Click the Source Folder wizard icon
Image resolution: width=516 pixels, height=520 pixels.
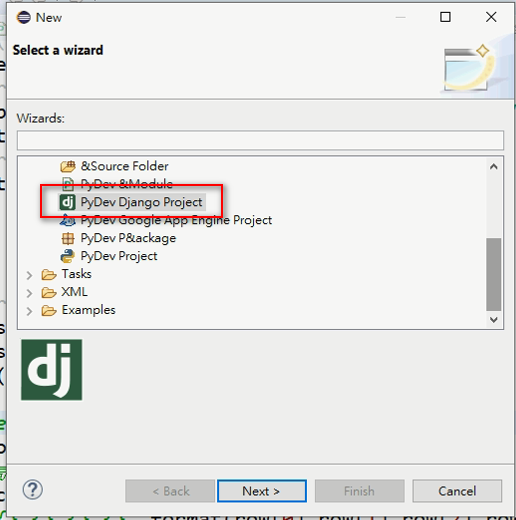click(x=68, y=166)
